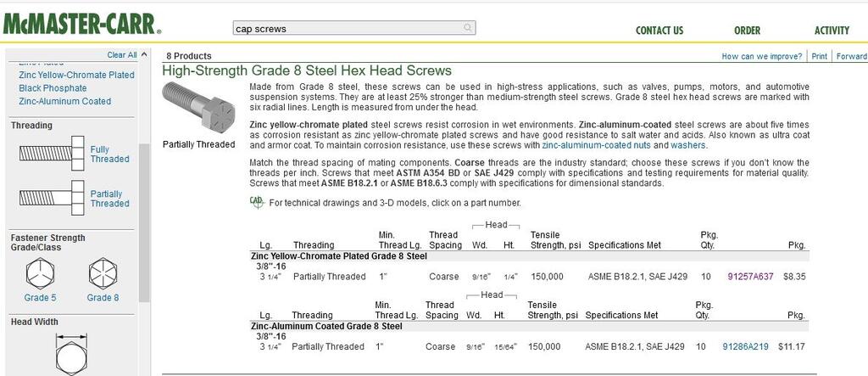Select the Fully Threaded screw icon
This screenshot has height=376, width=868.
pos(52,153)
